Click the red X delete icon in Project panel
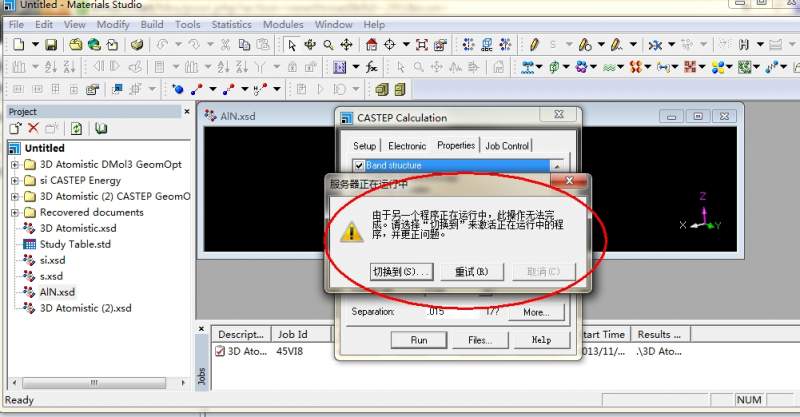This screenshot has height=417, width=800. pos(33,128)
